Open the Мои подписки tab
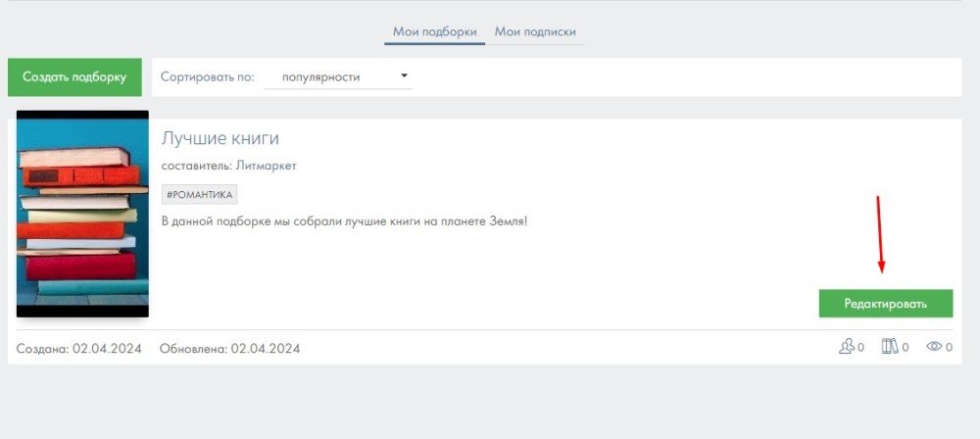980x439 pixels. (535, 31)
